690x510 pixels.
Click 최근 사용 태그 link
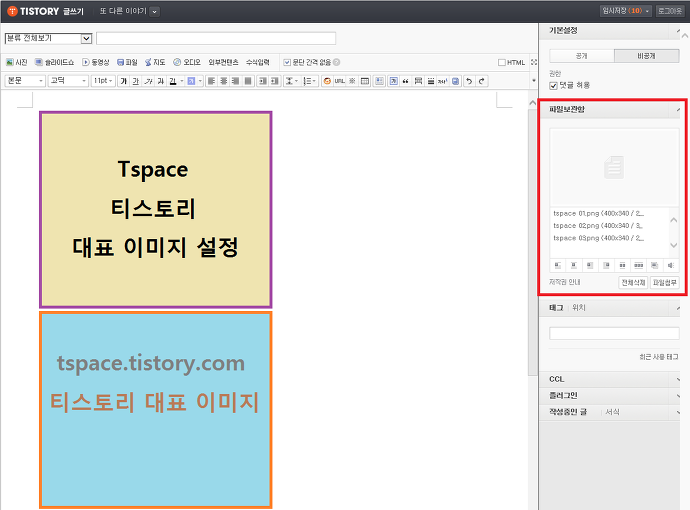[659, 357]
